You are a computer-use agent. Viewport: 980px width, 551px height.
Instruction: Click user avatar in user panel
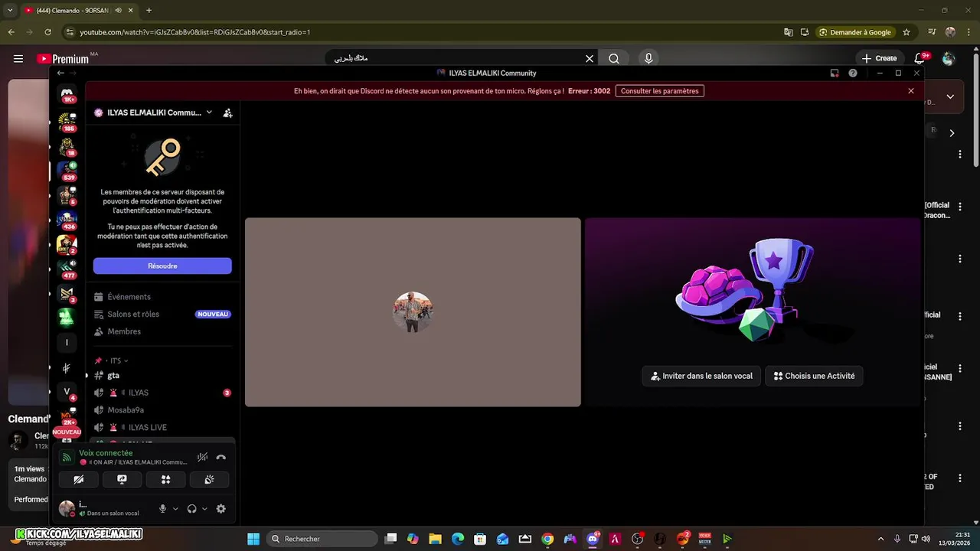pyautogui.click(x=67, y=508)
